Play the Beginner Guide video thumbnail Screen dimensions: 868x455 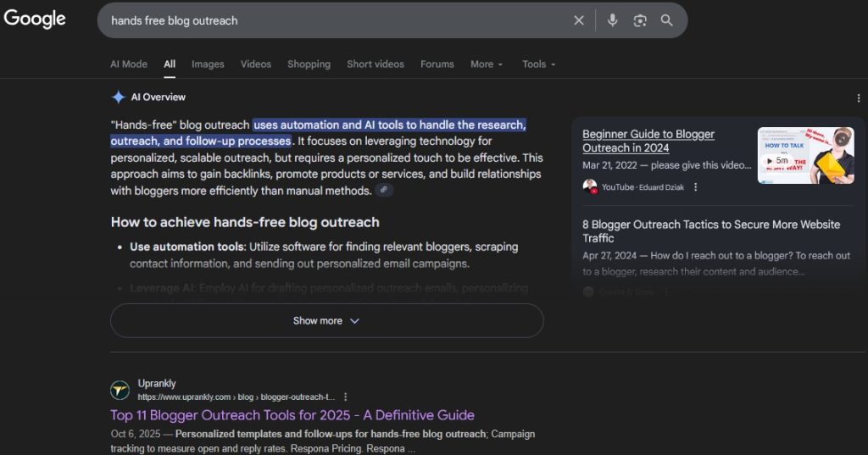tap(805, 156)
